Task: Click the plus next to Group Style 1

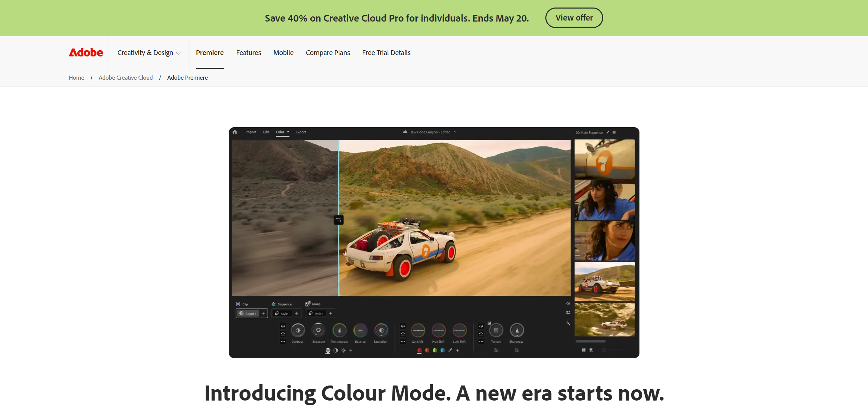Action: click(x=331, y=313)
